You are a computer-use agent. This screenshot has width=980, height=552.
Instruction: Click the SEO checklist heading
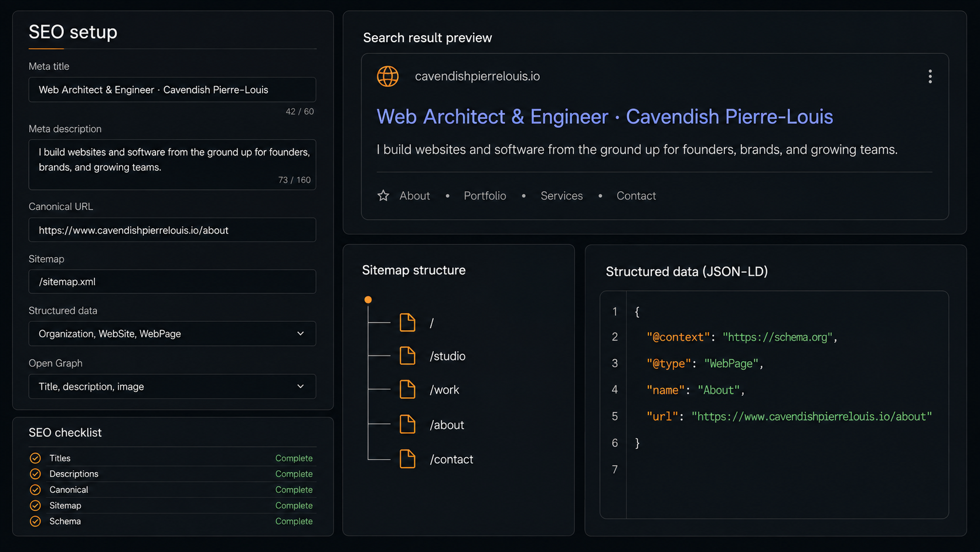(65, 432)
